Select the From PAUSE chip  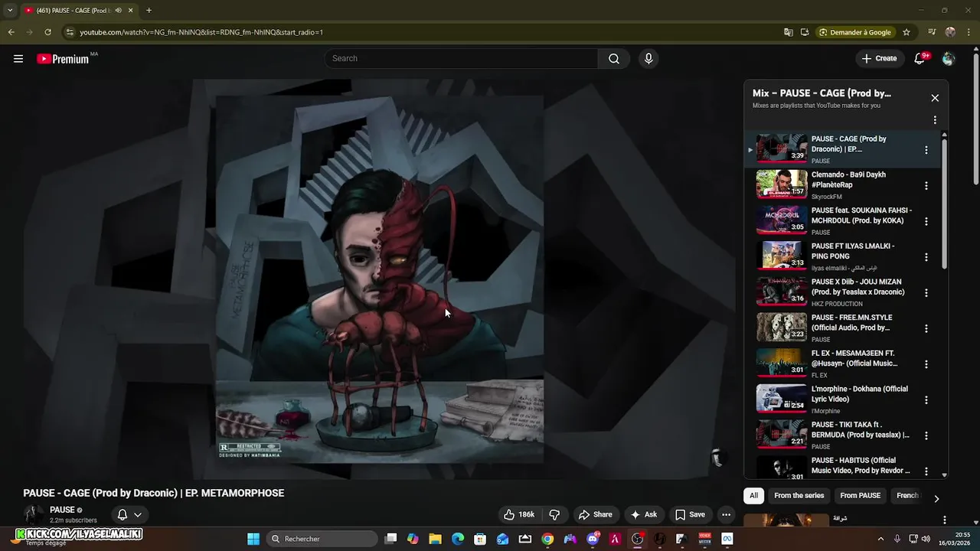click(x=860, y=495)
